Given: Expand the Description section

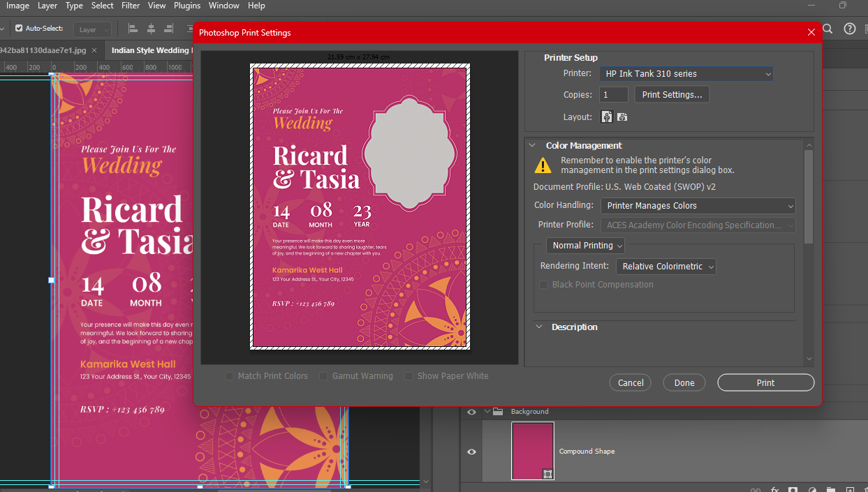Looking at the screenshot, I should [539, 327].
